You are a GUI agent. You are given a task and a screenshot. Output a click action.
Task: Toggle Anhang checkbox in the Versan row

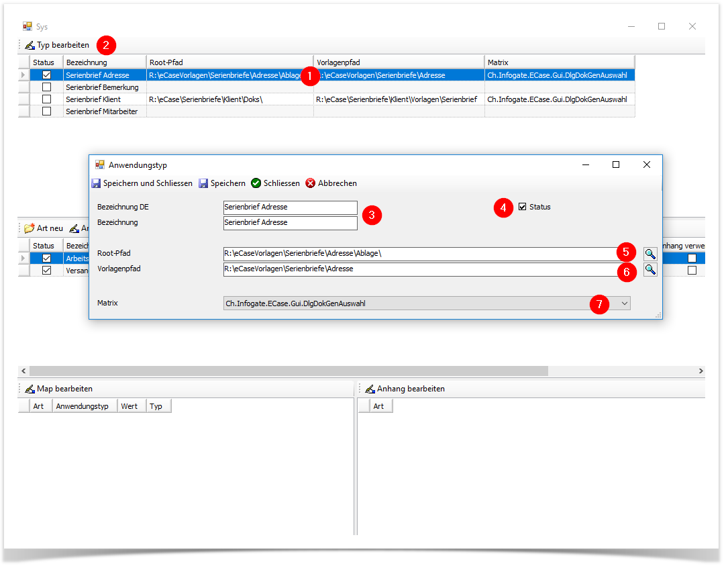point(692,271)
